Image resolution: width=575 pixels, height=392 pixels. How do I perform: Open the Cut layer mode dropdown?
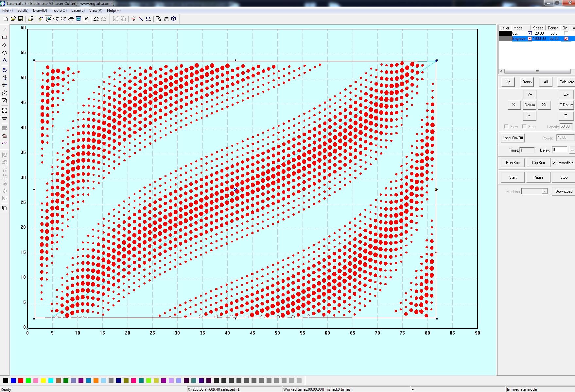tap(530, 33)
